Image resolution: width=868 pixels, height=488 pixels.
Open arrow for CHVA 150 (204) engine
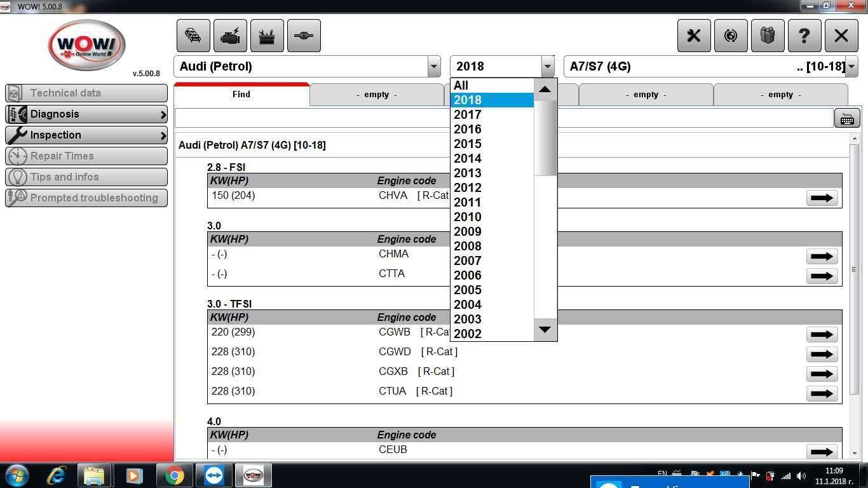(822, 198)
